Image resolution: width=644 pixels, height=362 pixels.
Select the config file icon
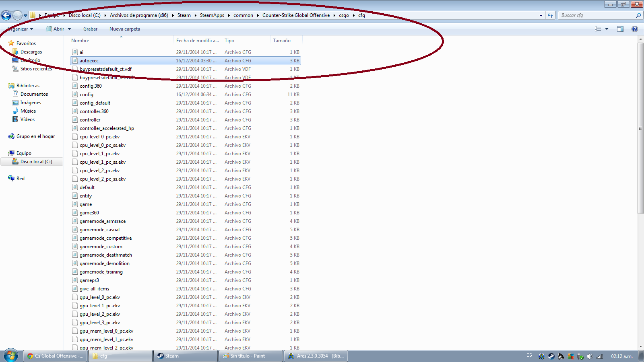click(x=75, y=94)
